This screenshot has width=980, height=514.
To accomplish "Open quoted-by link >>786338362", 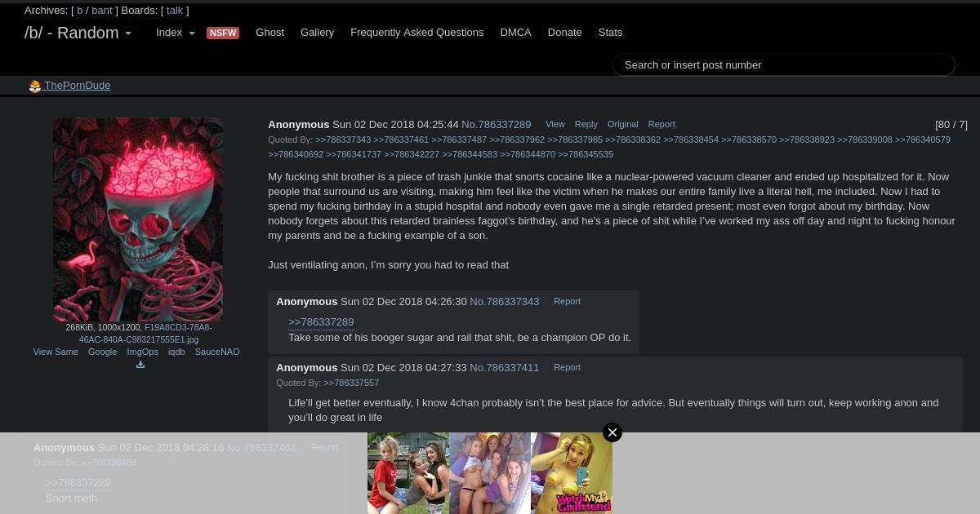I will click(x=633, y=140).
